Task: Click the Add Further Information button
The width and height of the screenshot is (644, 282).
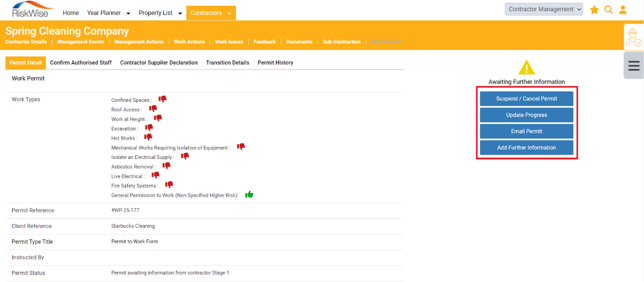Action: pos(527,147)
